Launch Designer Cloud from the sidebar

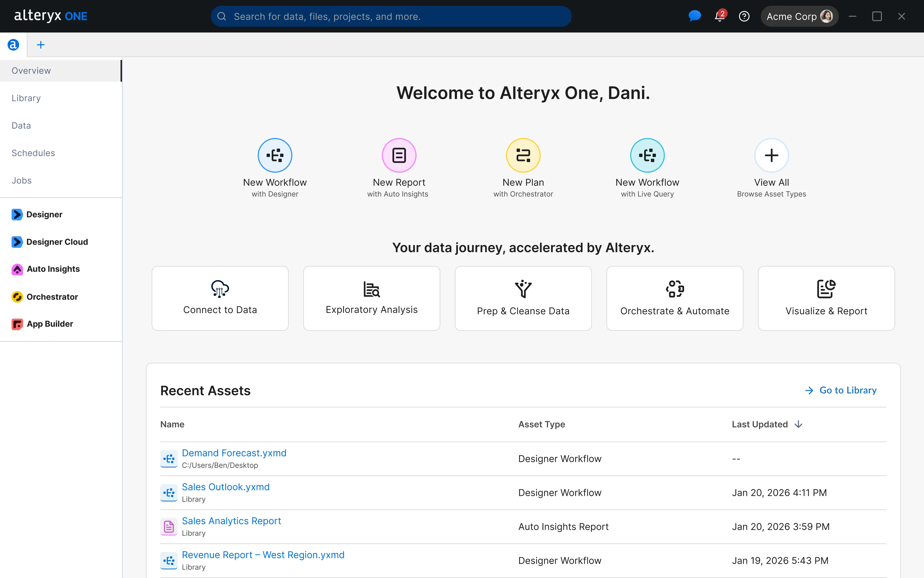tap(50, 242)
